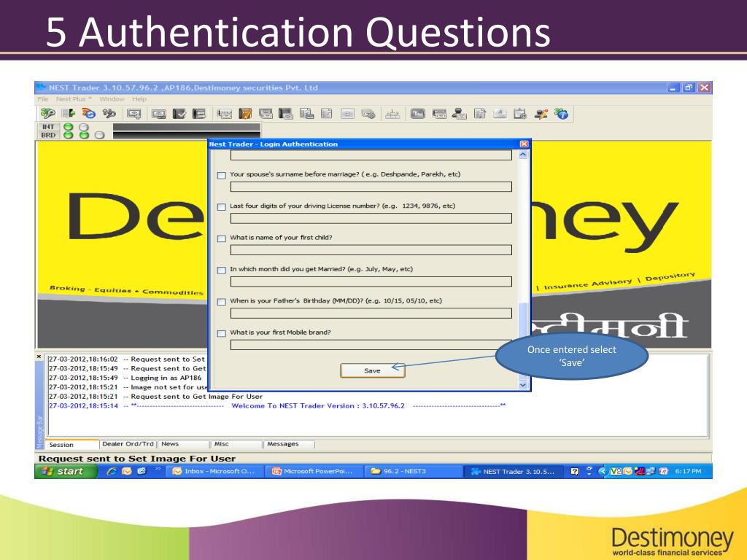Tick the first Mobile brand question checkbox
The height and width of the screenshot is (560, 747).
coord(222,333)
